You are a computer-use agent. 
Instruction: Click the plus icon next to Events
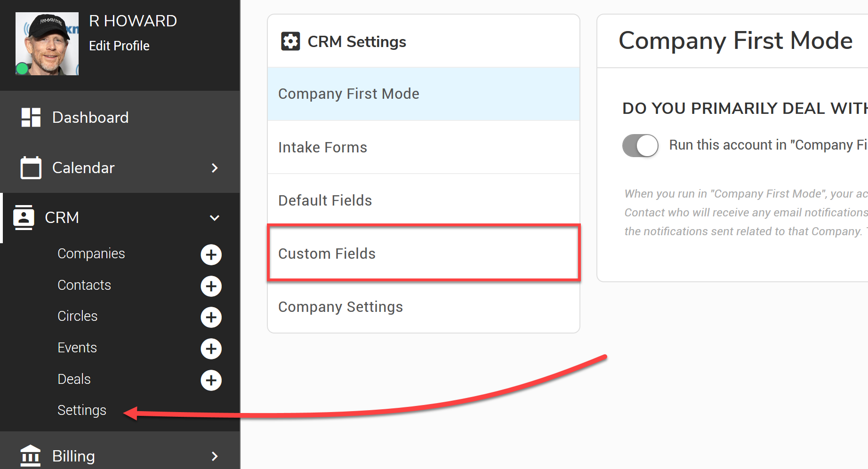211,349
